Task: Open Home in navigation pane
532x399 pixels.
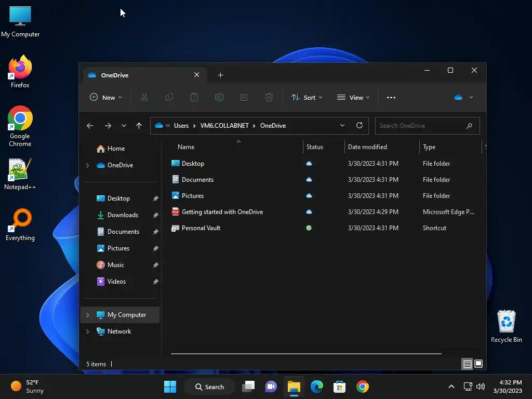Action: pyautogui.click(x=111, y=149)
